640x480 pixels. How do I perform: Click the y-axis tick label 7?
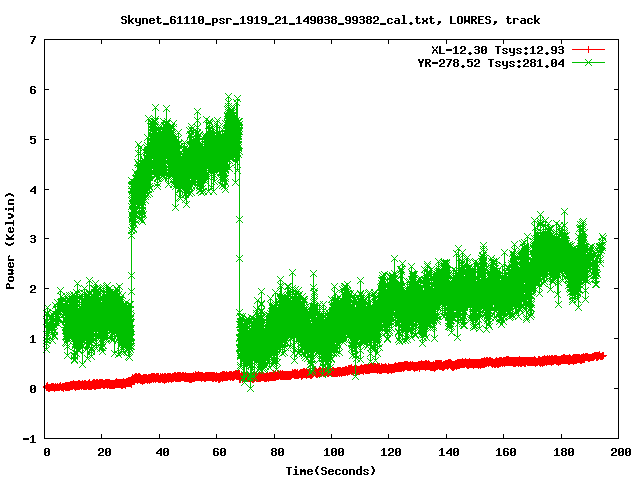[x=33, y=40]
